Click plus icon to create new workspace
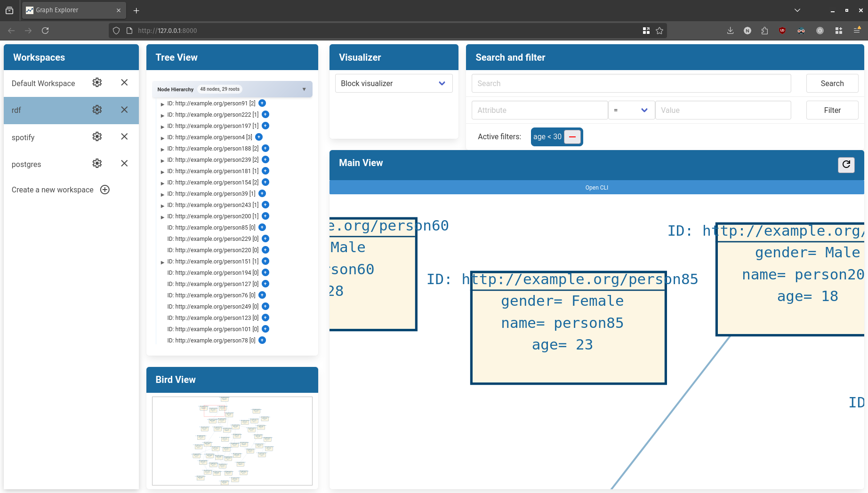 105,190
